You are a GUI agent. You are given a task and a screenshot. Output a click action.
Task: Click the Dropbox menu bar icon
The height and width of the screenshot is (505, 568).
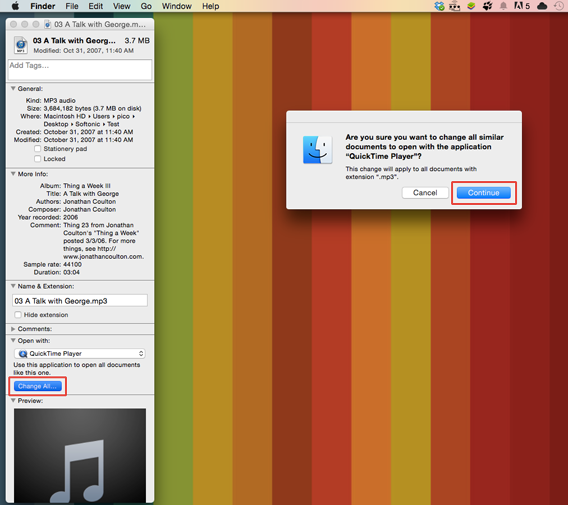tap(439, 6)
